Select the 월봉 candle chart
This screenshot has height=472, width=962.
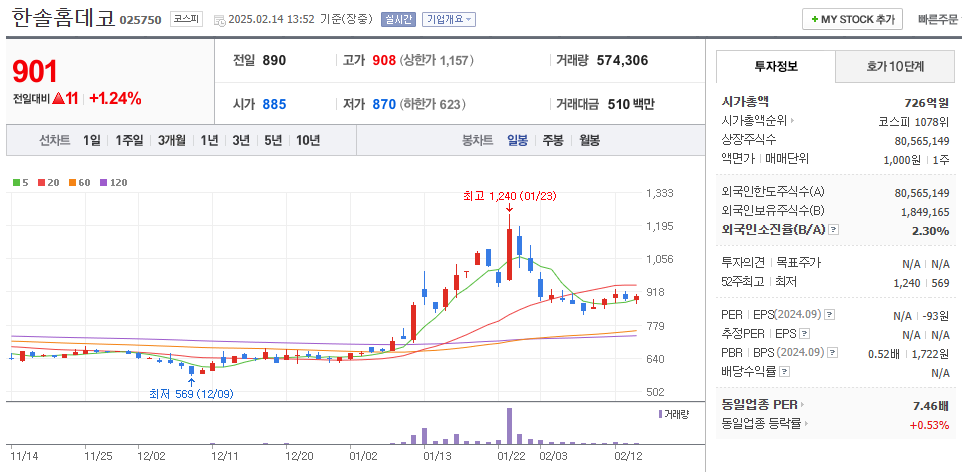(x=590, y=141)
